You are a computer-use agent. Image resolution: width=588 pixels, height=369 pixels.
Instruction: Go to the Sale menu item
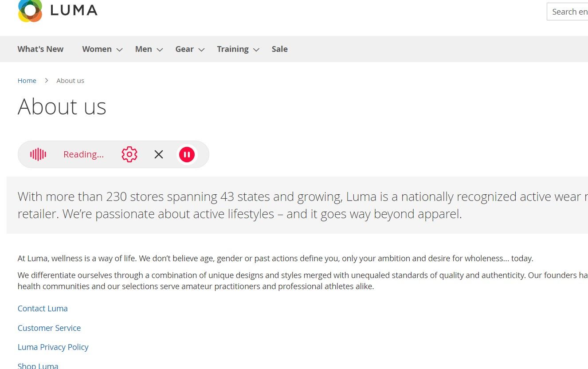[279, 49]
